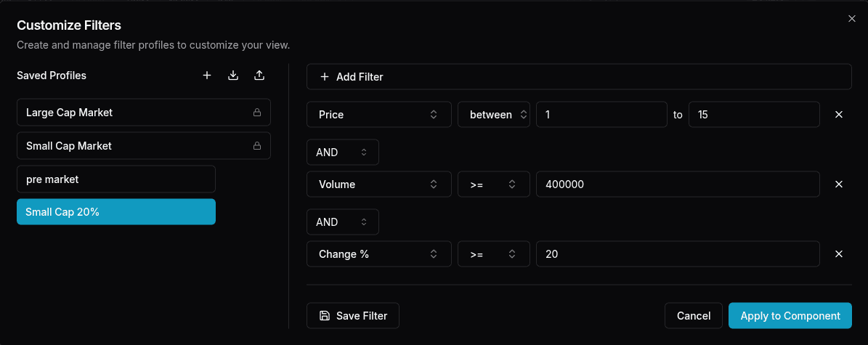
Task: Remove the Change % filter row
Action: 839,254
